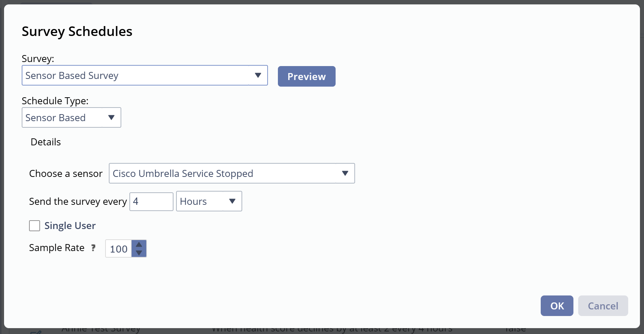Click the survey interval number field

[151, 202]
